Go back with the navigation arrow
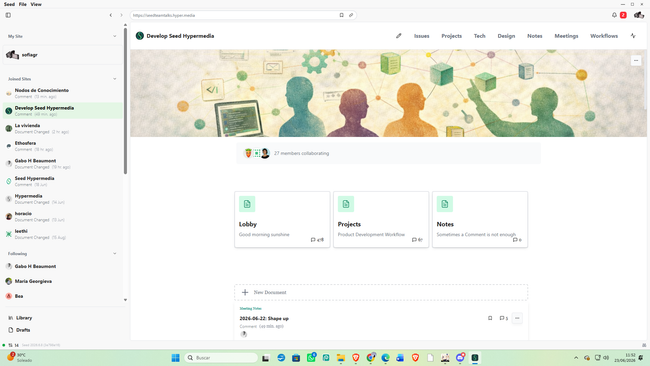Image resolution: width=650 pixels, height=366 pixels. pos(111,15)
